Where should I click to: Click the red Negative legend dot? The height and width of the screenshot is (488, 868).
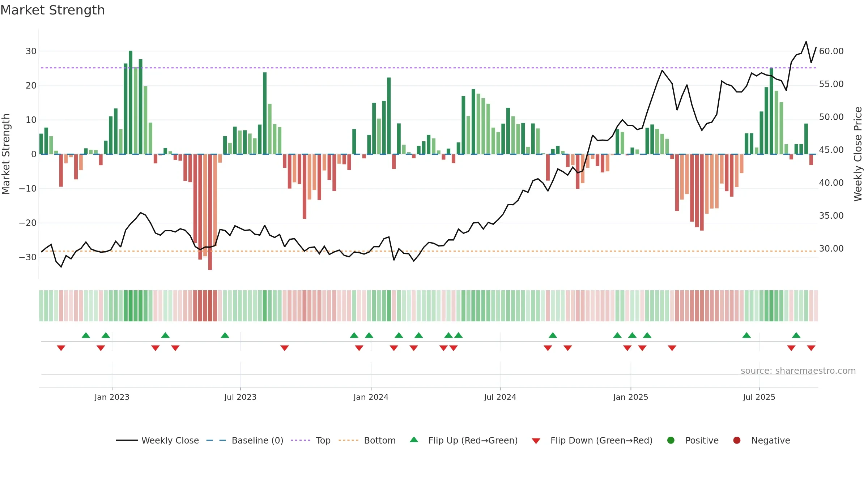737,440
